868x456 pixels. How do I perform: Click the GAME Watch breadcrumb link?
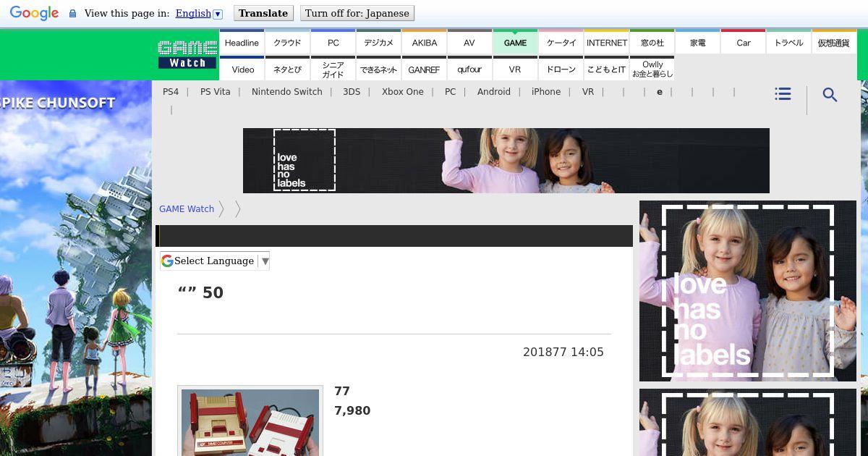[x=187, y=208]
